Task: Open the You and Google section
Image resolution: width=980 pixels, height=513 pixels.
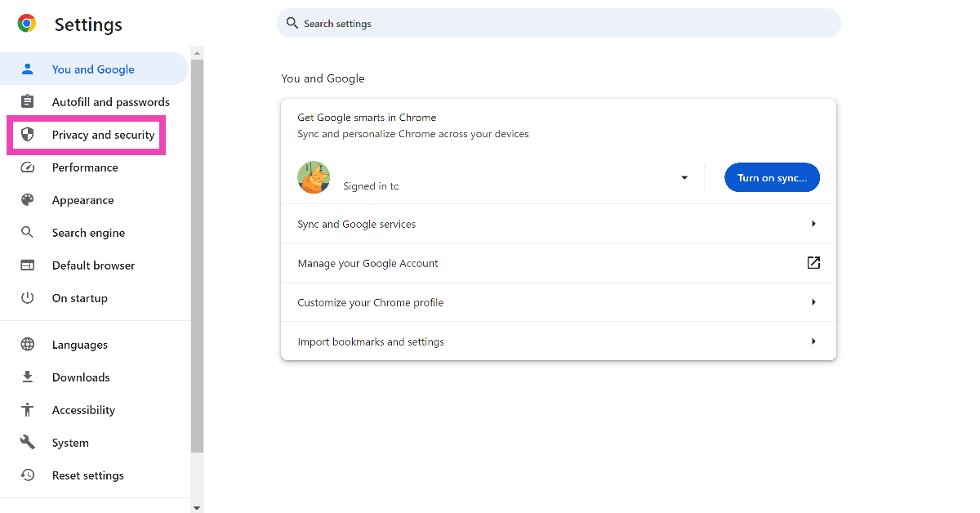Action: pos(94,69)
